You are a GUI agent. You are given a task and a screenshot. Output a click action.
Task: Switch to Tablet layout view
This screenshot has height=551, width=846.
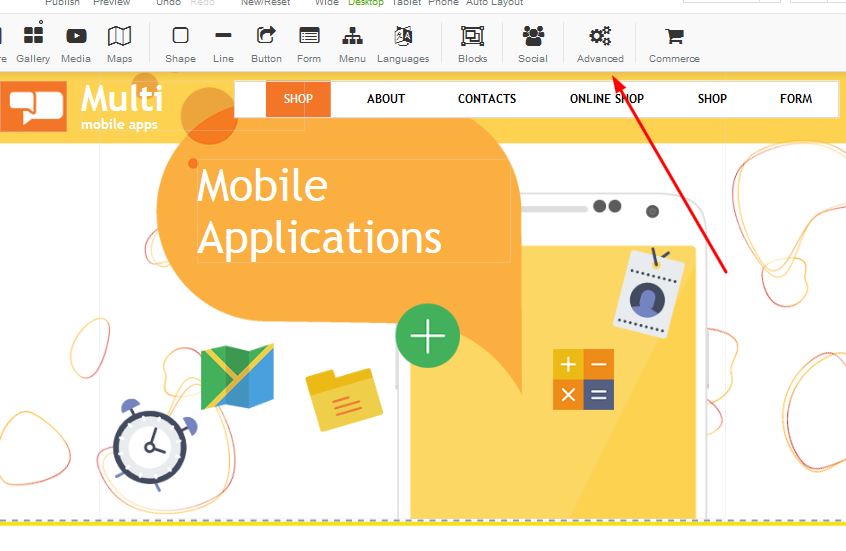pyautogui.click(x=406, y=3)
